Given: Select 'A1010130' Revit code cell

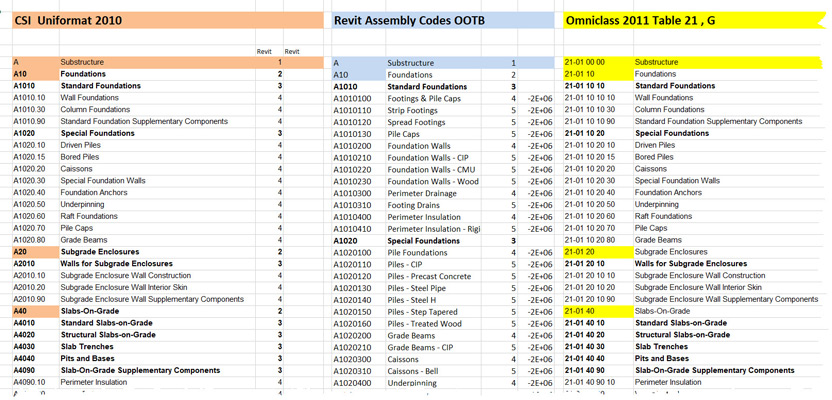Looking at the screenshot, I should point(359,134).
